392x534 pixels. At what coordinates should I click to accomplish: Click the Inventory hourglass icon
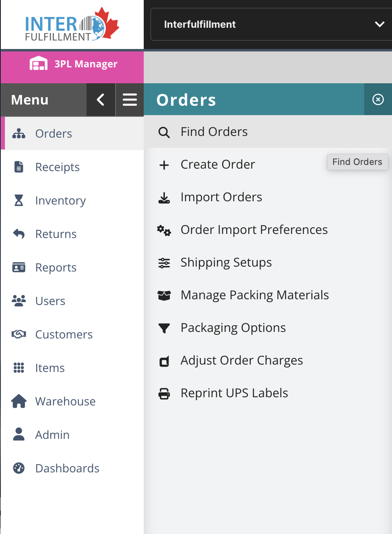click(x=19, y=200)
